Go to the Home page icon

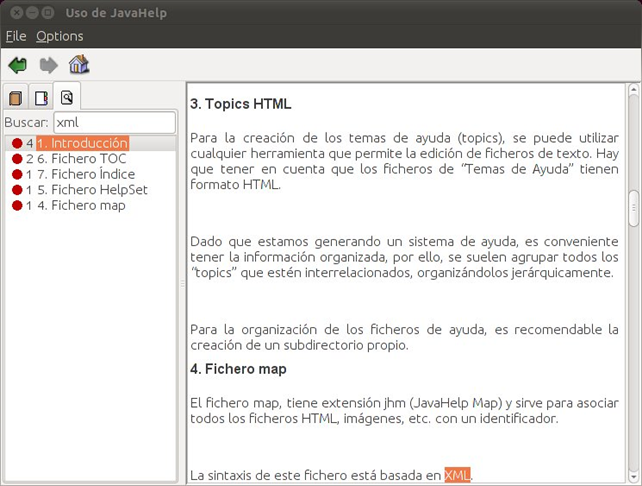79,64
